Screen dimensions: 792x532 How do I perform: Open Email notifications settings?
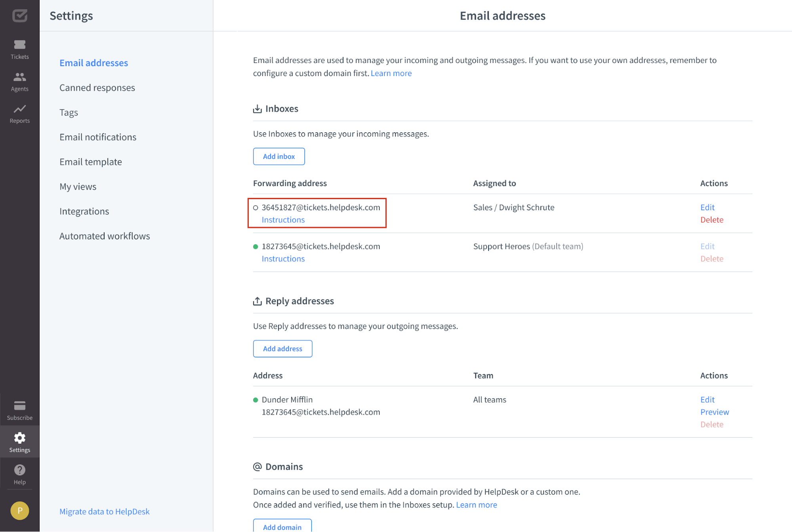click(x=98, y=137)
